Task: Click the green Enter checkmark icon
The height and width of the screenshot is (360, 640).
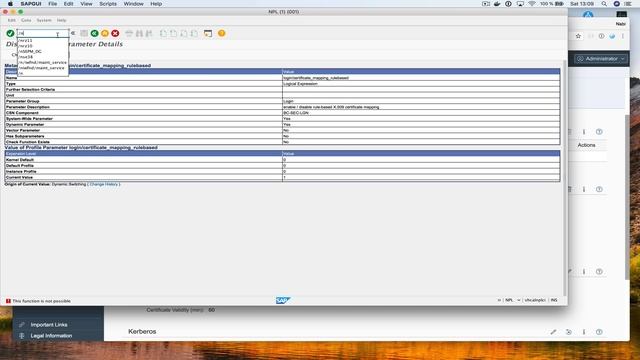Action: pos(10,33)
